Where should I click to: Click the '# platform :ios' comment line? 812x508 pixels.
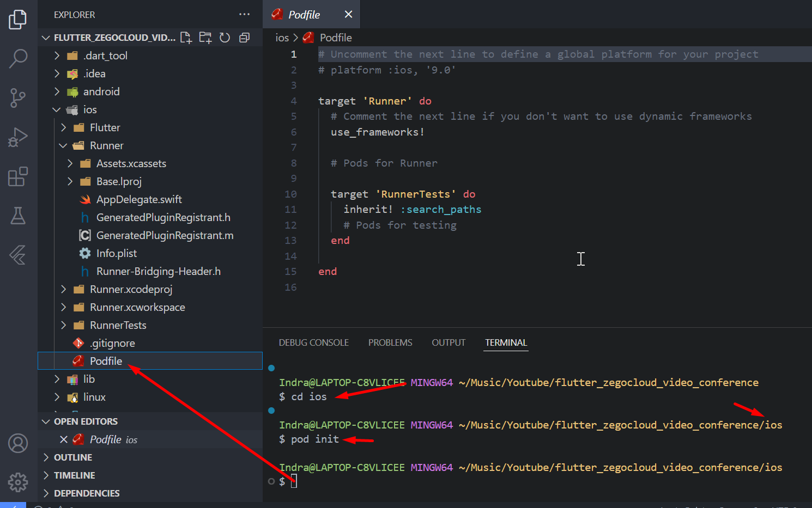(387, 70)
